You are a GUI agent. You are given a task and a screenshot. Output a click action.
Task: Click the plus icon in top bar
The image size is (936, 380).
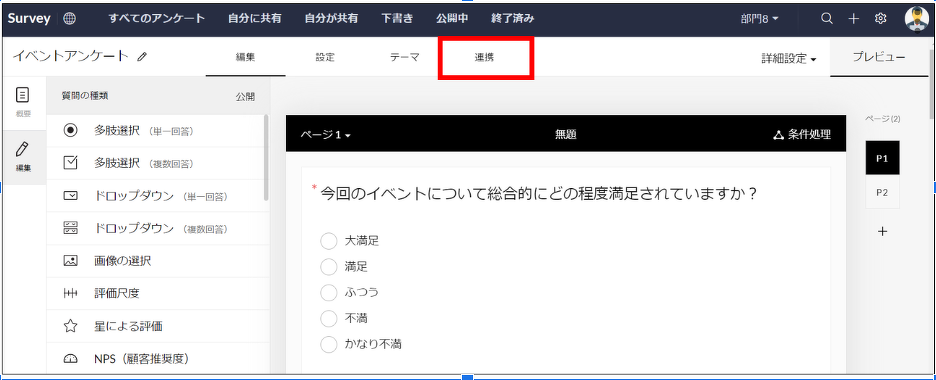pyautogui.click(x=854, y=18)
